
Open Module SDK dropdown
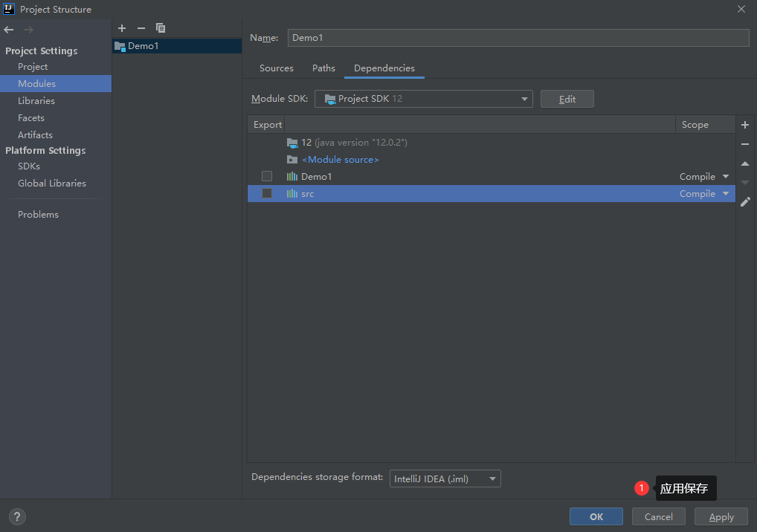(x=423, y=99)
